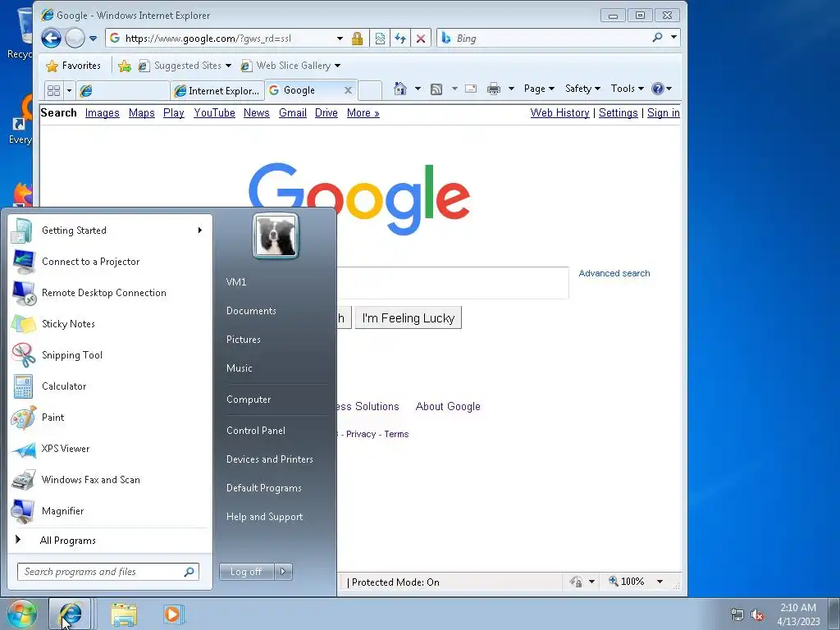Click in the Google search field
Viewport: 840px width, 630px height.
[x=452, y=283]
